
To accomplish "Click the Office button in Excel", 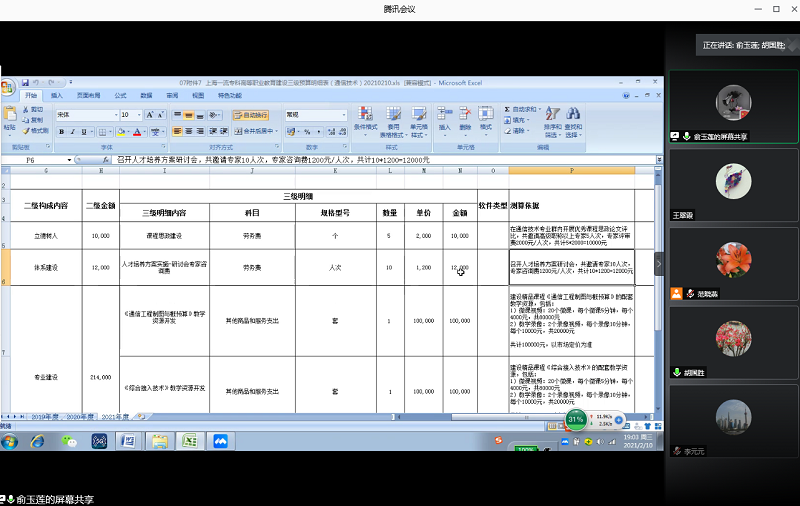I will point(8,88).
